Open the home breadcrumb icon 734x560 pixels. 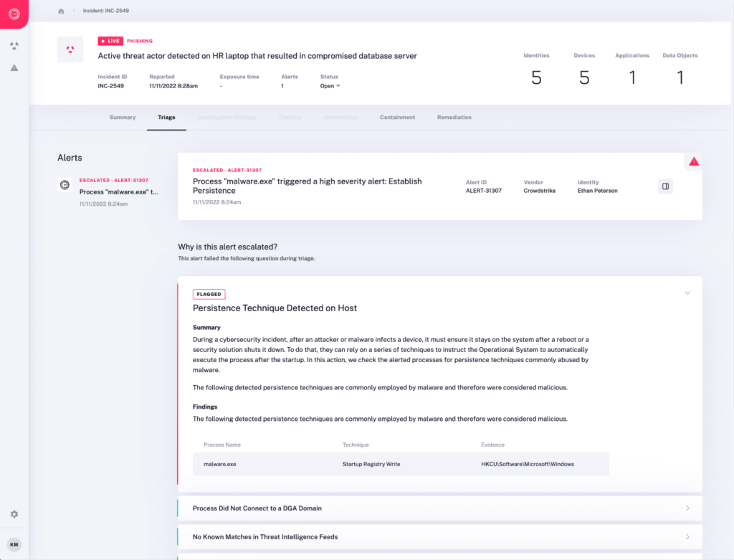point(61,11)
